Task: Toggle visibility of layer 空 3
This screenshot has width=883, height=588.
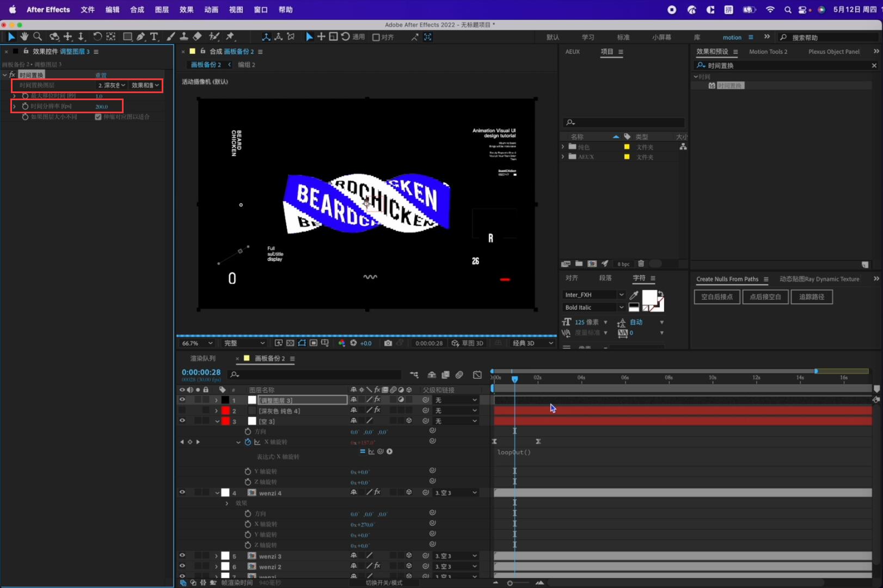Action: point(182,421)
